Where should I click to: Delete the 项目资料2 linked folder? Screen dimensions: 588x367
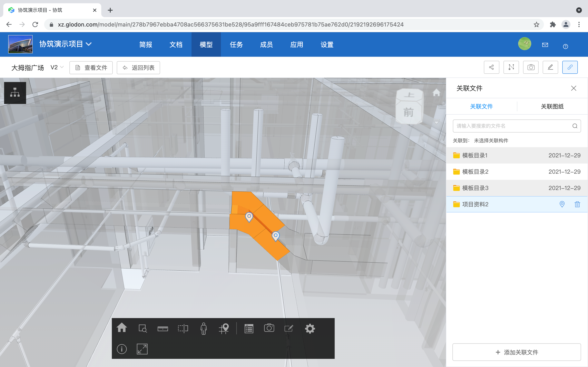coord(577,204)
